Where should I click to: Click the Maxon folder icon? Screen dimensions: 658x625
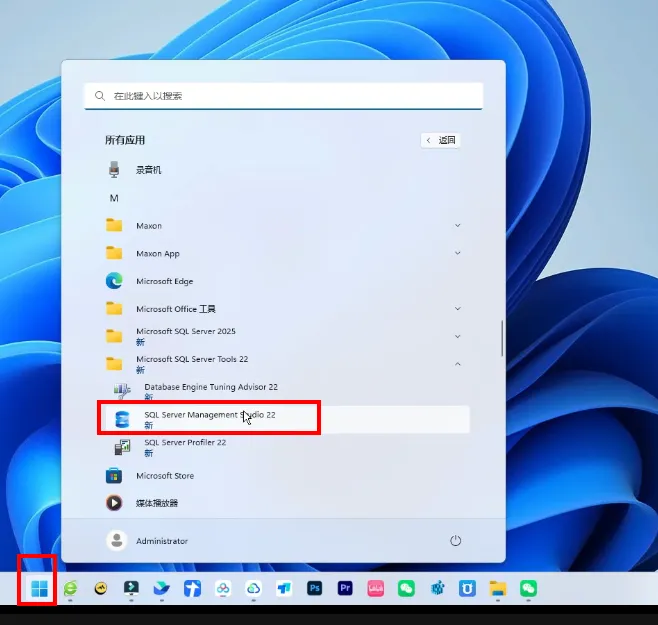pyautogui.click(x=114, y=226)
